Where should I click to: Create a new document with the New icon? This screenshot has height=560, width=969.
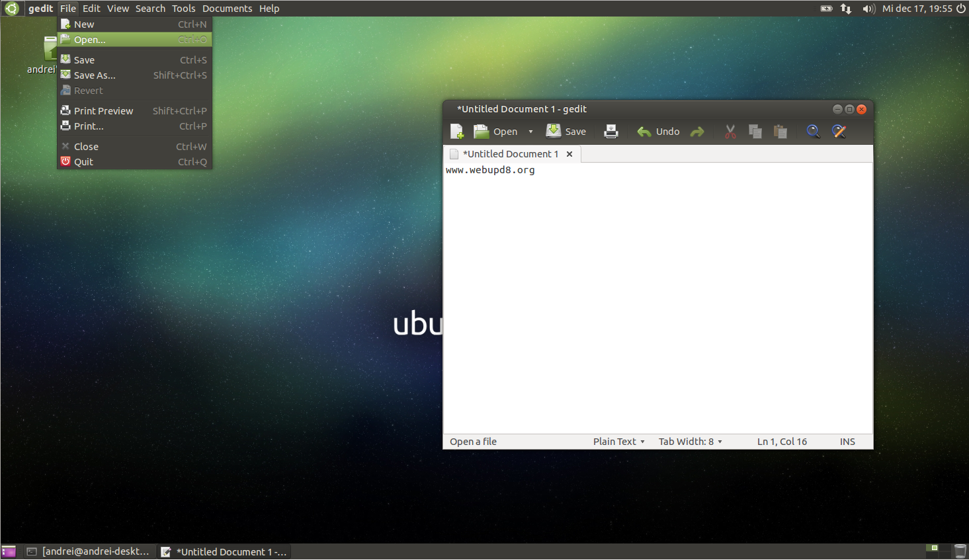(x=456, y=131)
